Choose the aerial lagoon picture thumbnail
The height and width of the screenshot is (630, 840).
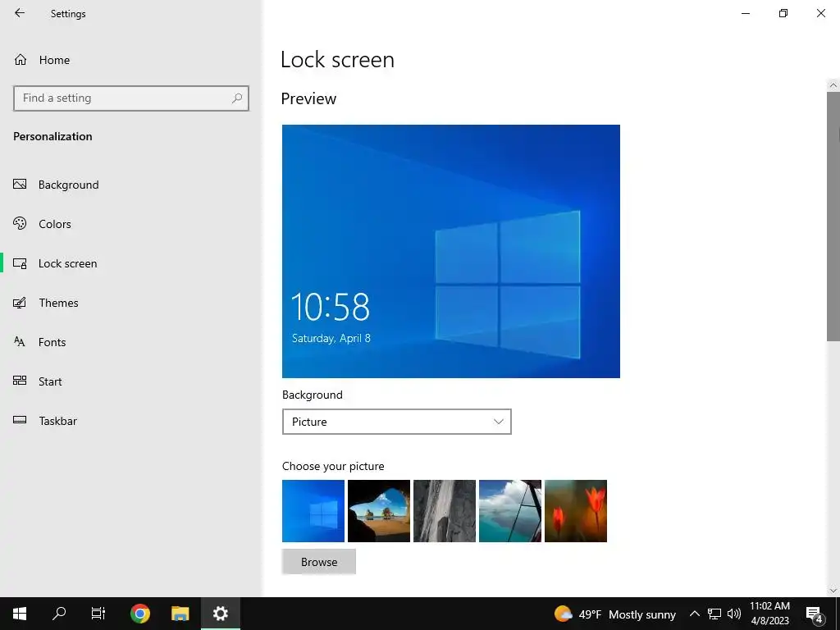(510, 511)
